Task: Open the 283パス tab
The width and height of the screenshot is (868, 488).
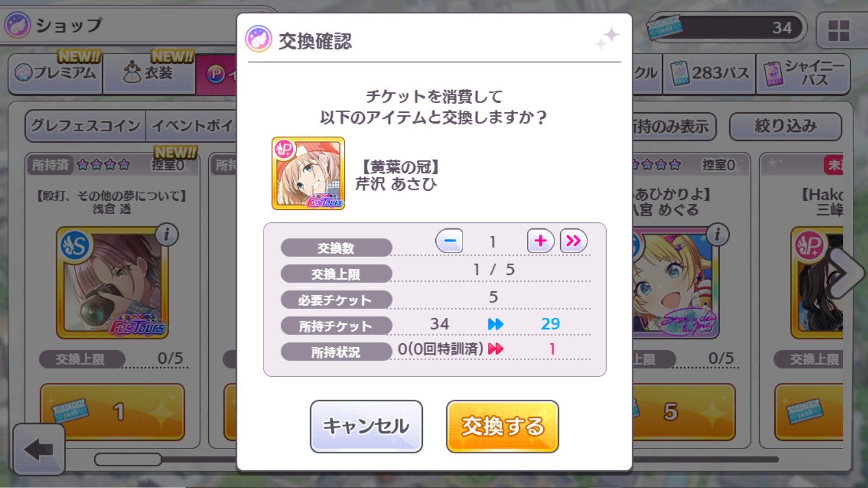Action: [x=709, y=73]
